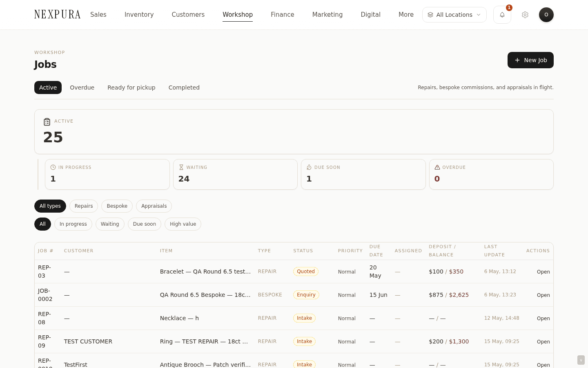Click the Due Soon timer icon

(x=309, y=167)
